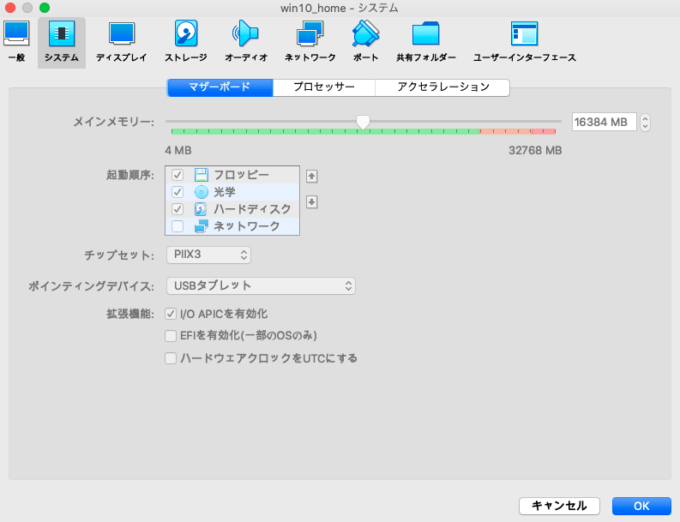Click the 32768 MB maximum memory label
Screen dimensions: 680x522
tap(535, 150)
